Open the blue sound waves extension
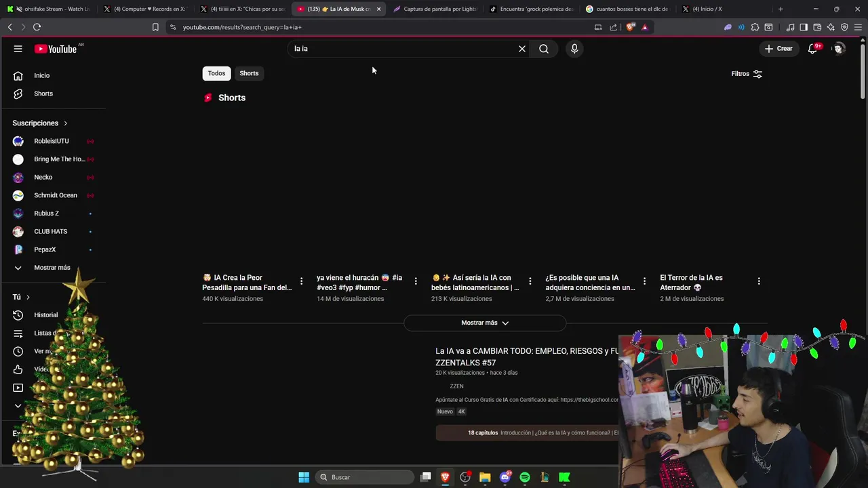 coord(741,27)
